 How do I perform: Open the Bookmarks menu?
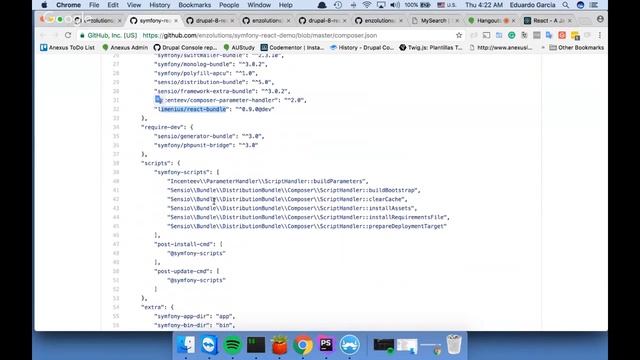pos(194,5)
